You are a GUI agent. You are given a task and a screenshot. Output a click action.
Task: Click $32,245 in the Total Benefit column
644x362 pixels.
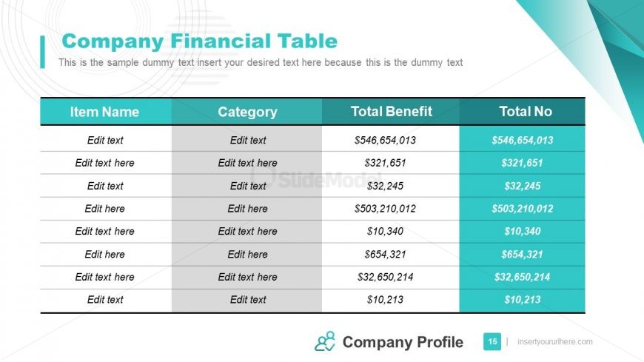click(x=385, y=186)
